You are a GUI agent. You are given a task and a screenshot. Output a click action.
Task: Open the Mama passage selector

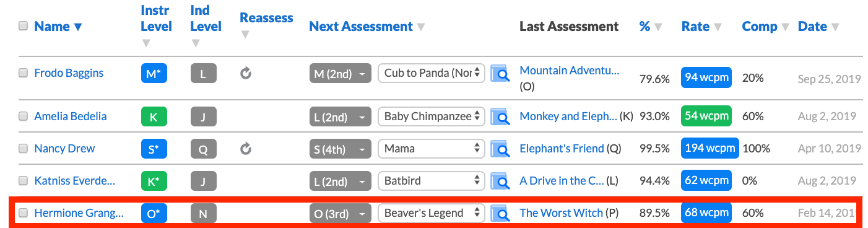(x=432, y=149)
